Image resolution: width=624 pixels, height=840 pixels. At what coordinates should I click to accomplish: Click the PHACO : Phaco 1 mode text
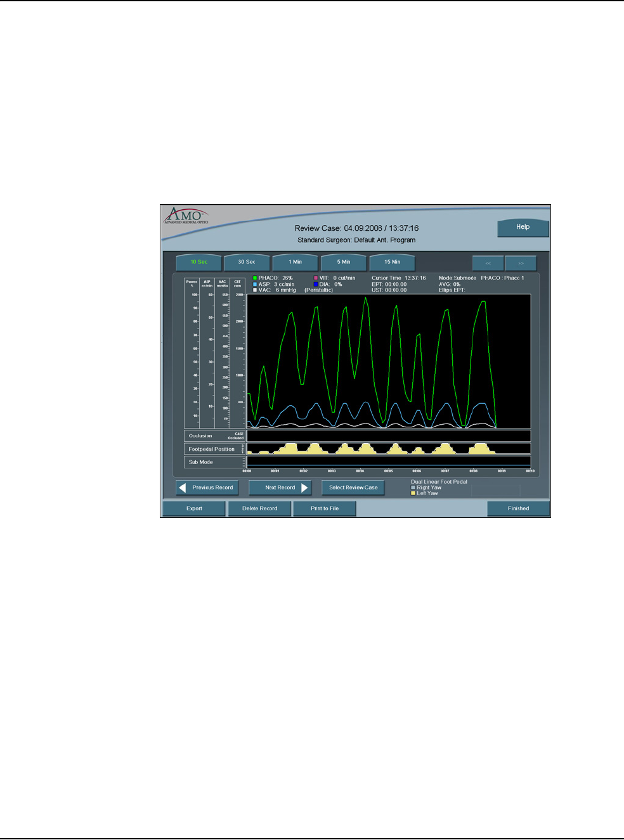(502, 278)
